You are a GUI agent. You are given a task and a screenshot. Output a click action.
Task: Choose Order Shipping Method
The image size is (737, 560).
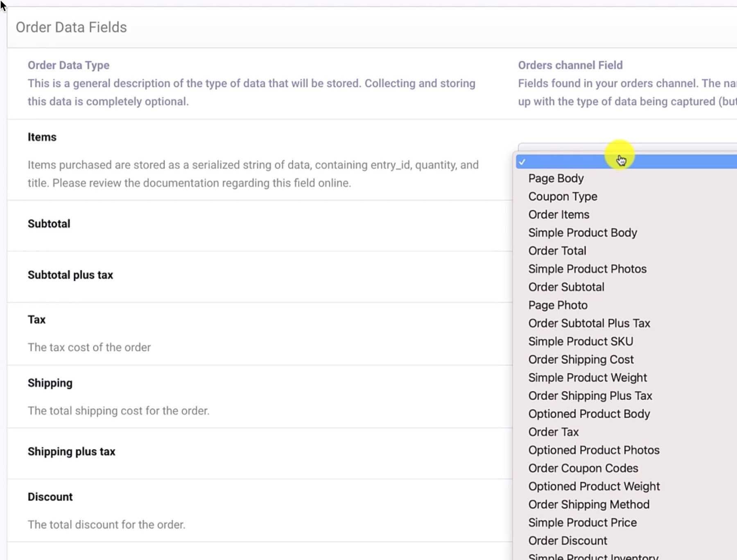point(589,504)
